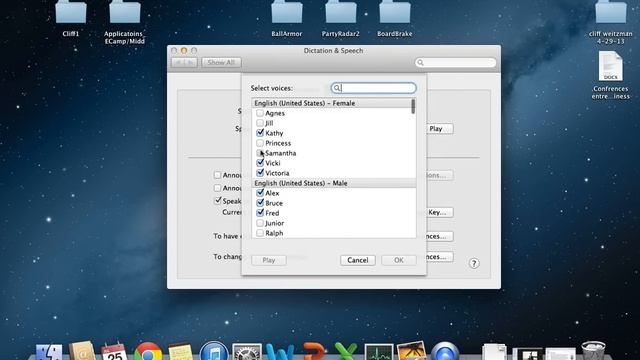This screenshot has height=360, width=640.
Task: Click the Select voices search field
Action: coord(373,88)
